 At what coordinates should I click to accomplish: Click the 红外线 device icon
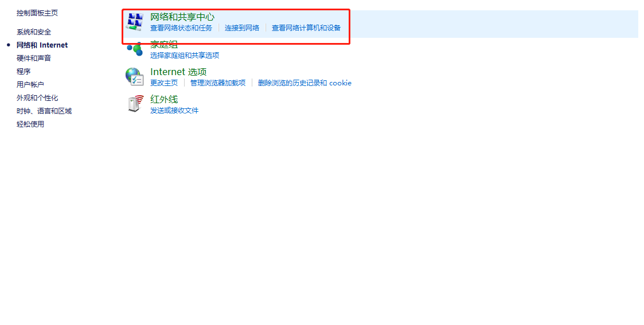(135, 104)
